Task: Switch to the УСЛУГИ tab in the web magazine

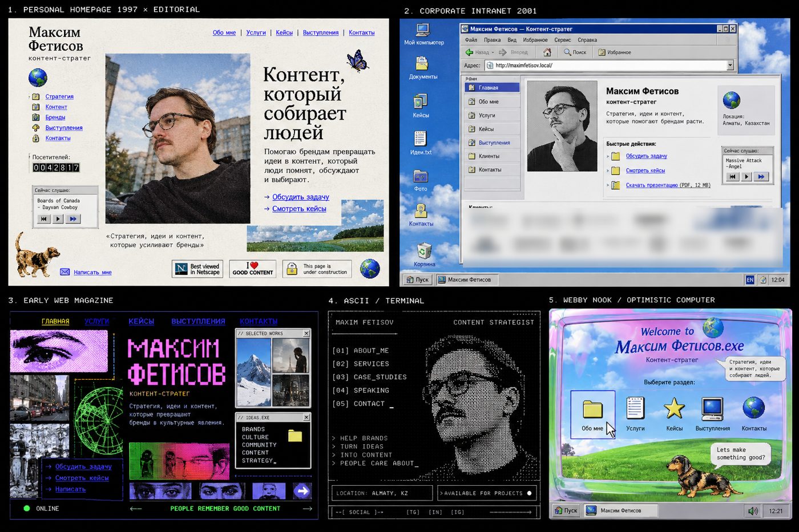Action: click(x=96, y=322)
